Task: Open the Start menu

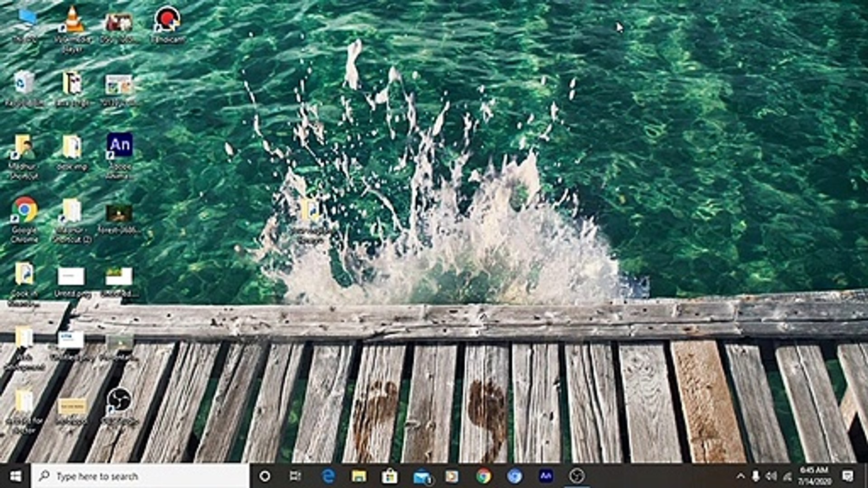Action: [x=15, y=476]
